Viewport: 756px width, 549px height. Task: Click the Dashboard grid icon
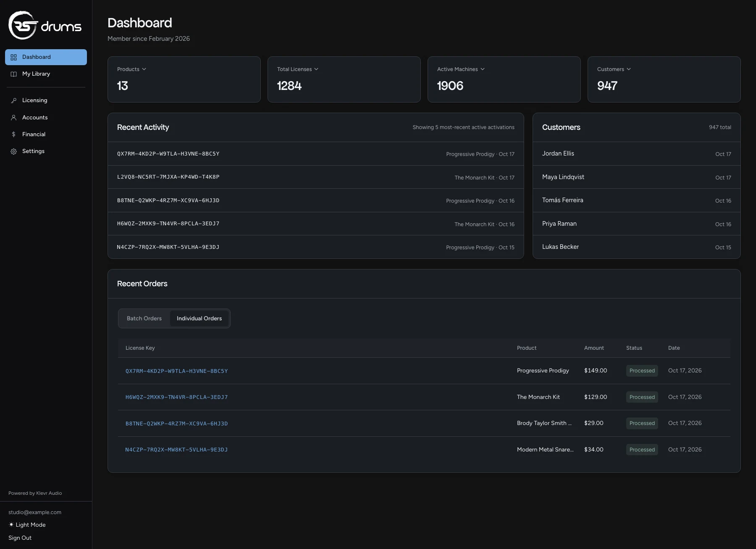[x=13, y=57]
